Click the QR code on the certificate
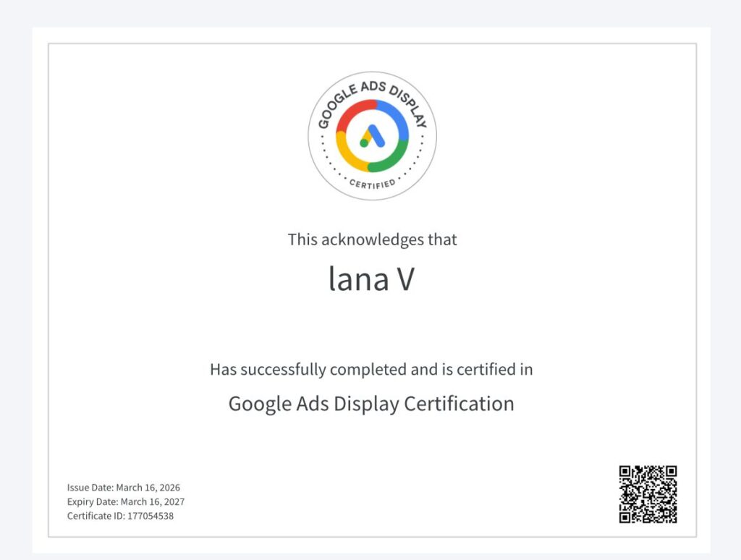741x560 pixels. [648, 494]
